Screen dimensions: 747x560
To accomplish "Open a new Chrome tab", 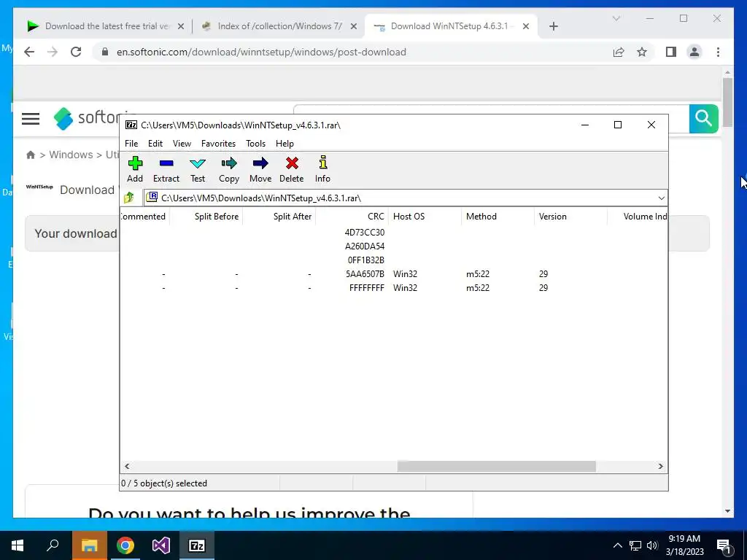I will coord(553,26).
